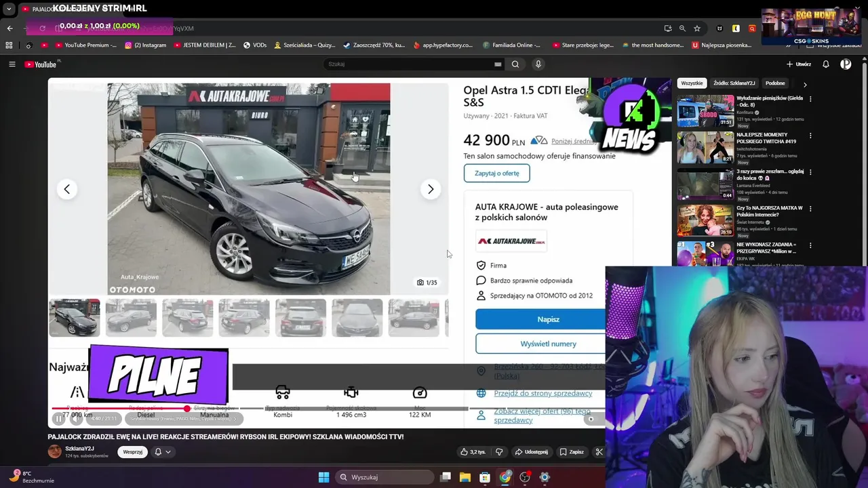Click the zoom magnifier icon in the address bar
This screenshot has height=488, width=868.
(x=682, y=28)
